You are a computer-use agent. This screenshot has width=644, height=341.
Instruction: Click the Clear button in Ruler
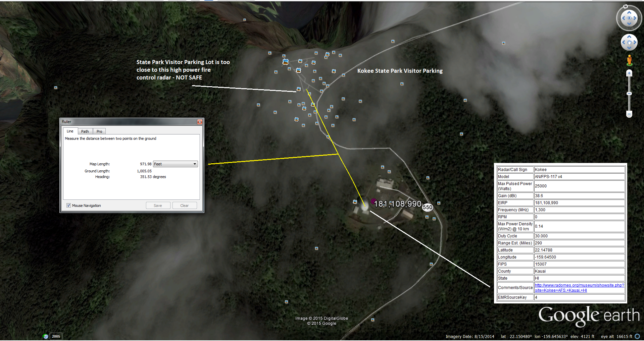(x=184, y=206)
